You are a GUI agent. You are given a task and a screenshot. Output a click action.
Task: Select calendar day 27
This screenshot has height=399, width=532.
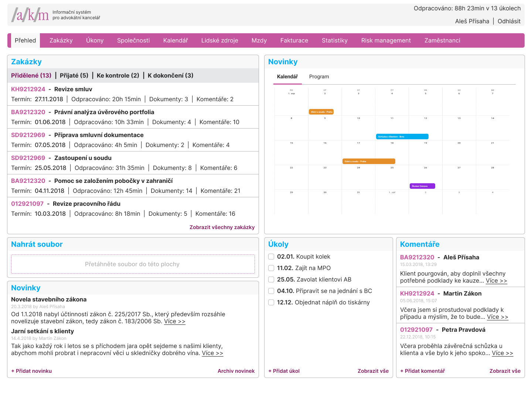pyautogui.click(x=459, y=177)
